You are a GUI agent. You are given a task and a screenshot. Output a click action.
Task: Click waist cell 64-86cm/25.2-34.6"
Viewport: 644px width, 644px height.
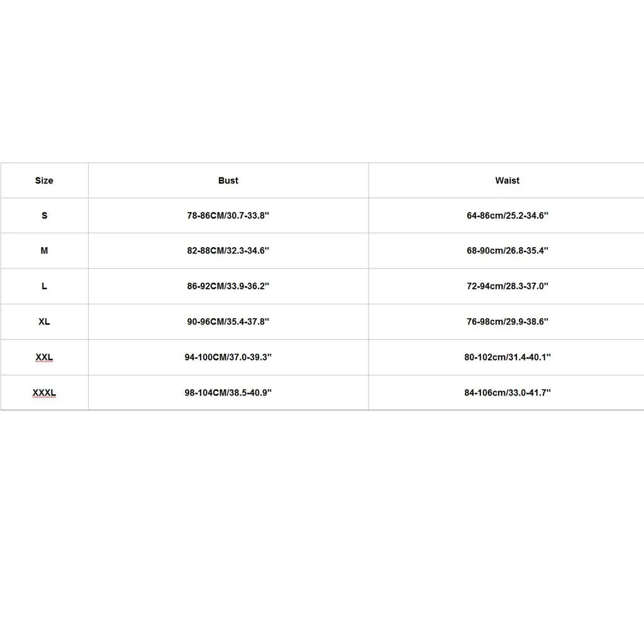[508, 215]
